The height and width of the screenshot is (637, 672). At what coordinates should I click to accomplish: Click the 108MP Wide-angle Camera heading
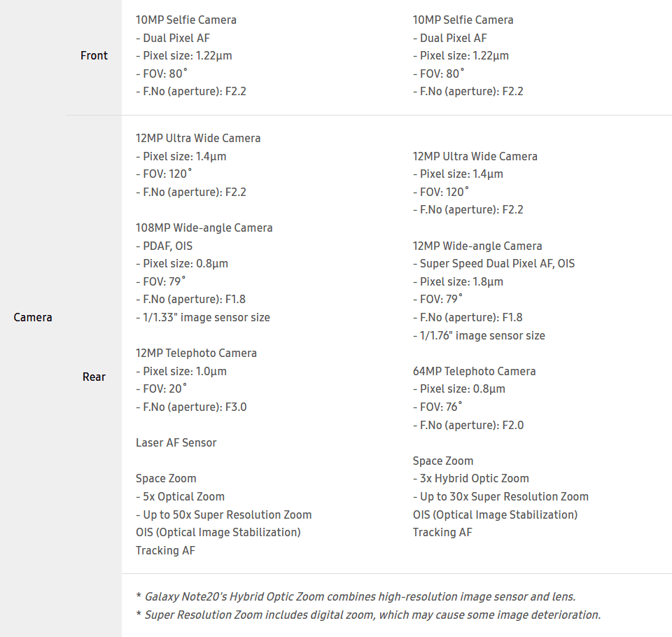[204, 227]
